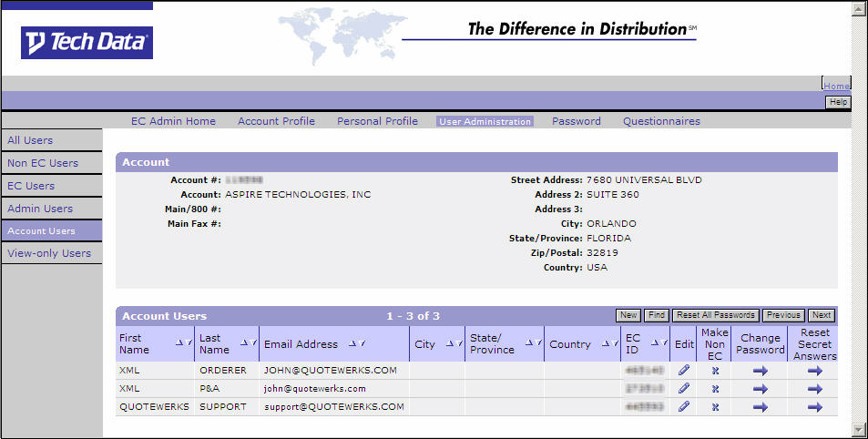
Task: Show EC Users list
Action: pyautogui.click(x=52, y=186)
